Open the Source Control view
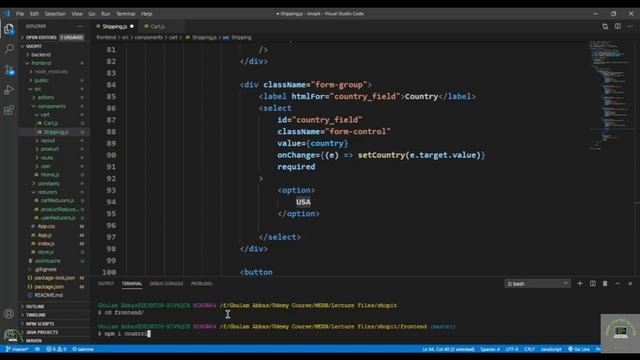The width and height of the screenshot is (640, 360). point(9,70)
